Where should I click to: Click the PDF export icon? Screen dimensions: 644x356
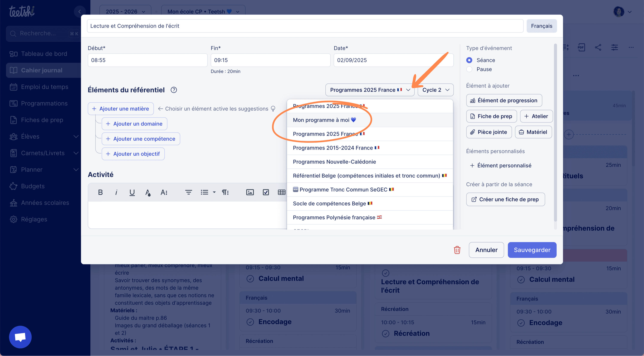point(581,47)
